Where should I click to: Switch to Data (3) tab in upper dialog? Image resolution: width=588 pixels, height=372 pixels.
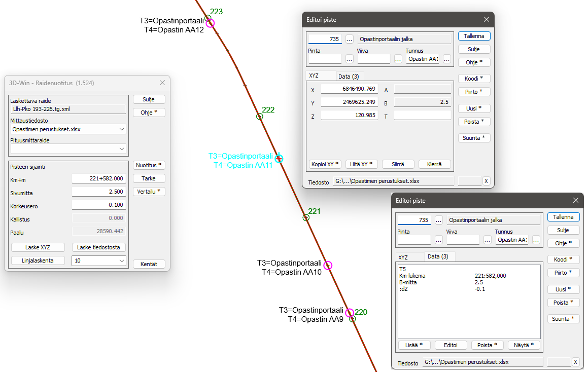point(348,76)
